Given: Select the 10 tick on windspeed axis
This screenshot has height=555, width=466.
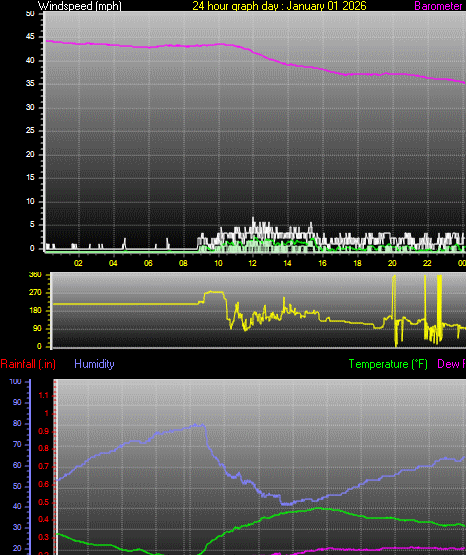Looking at the screenshot, I should coord(30,201).
